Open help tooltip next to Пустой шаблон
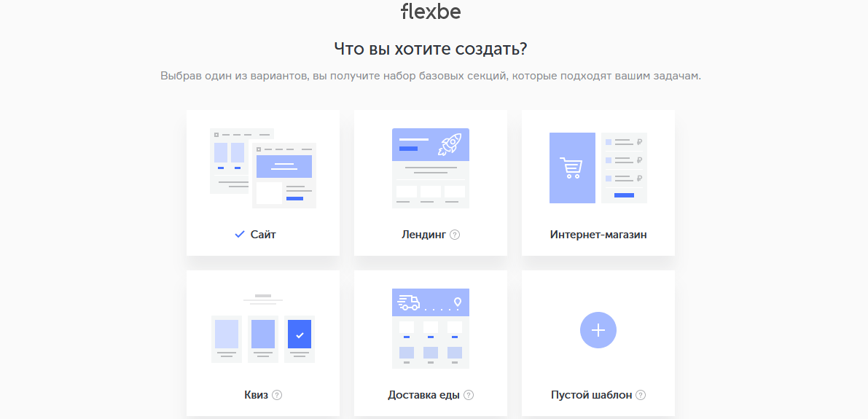Screen dimensions: 868x419 click(x=641, y=395)
